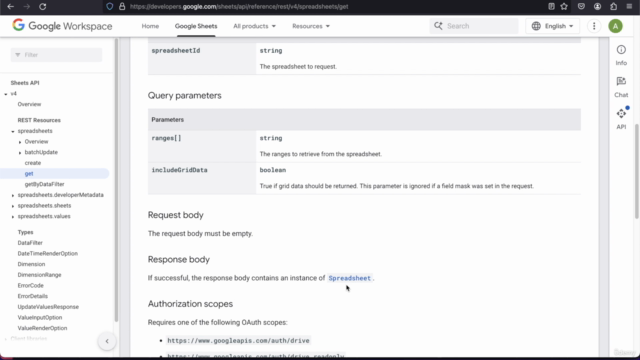640x360 pixels.
Task: Expand the batchUpdate node
Action: coord(20,153)
